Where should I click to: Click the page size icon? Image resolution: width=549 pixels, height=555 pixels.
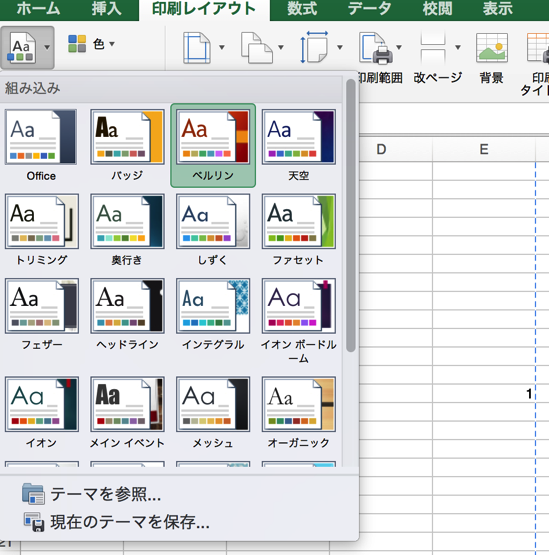(x=314, y=47)
